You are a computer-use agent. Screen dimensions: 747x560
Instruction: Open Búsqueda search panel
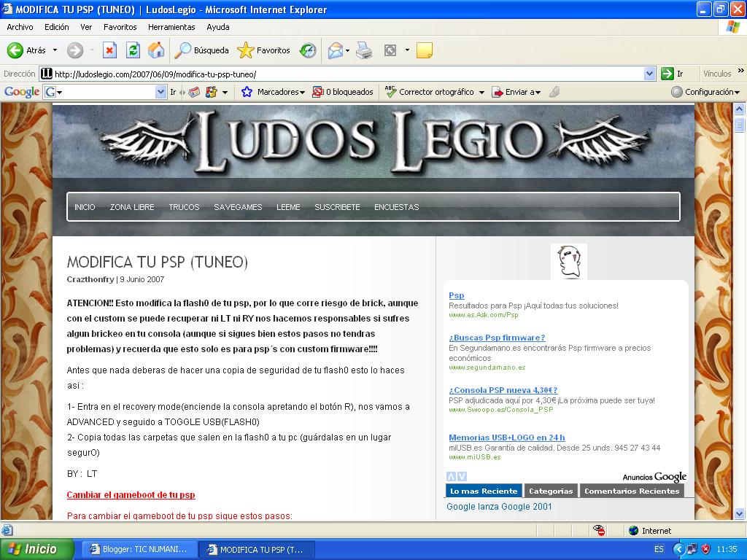pos(201,50)
